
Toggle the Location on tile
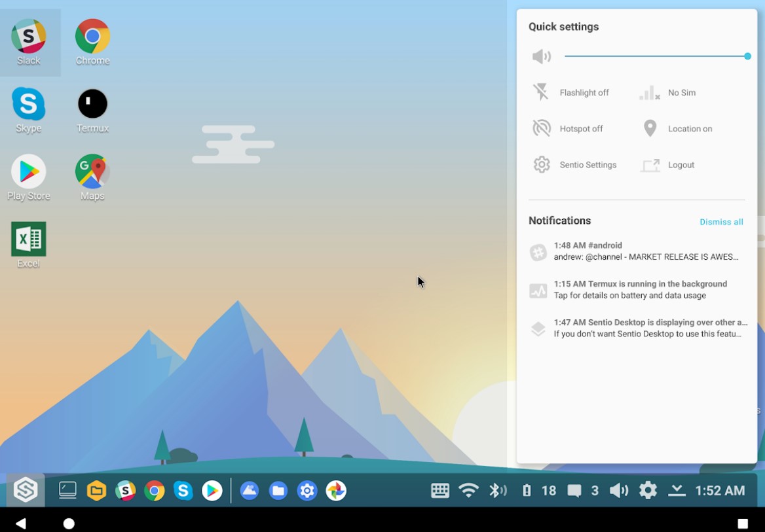click(677, 128)
